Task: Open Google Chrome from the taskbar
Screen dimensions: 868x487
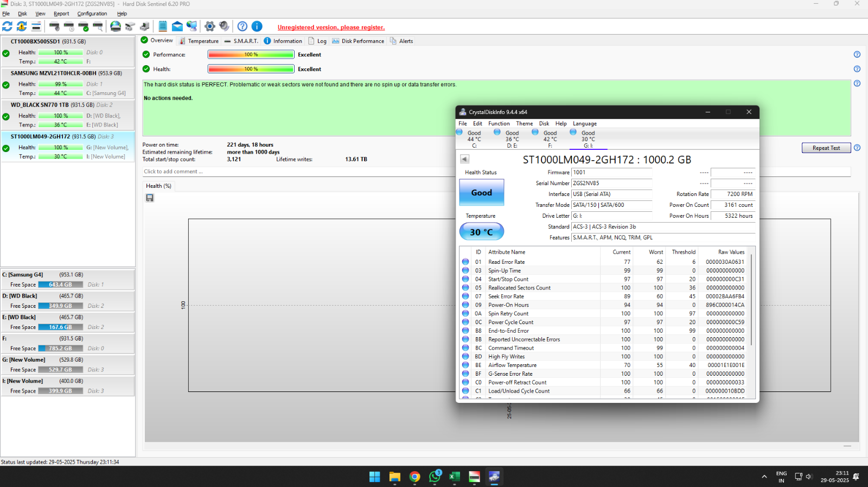Action: pyautogui.click(x=415, y=477)
